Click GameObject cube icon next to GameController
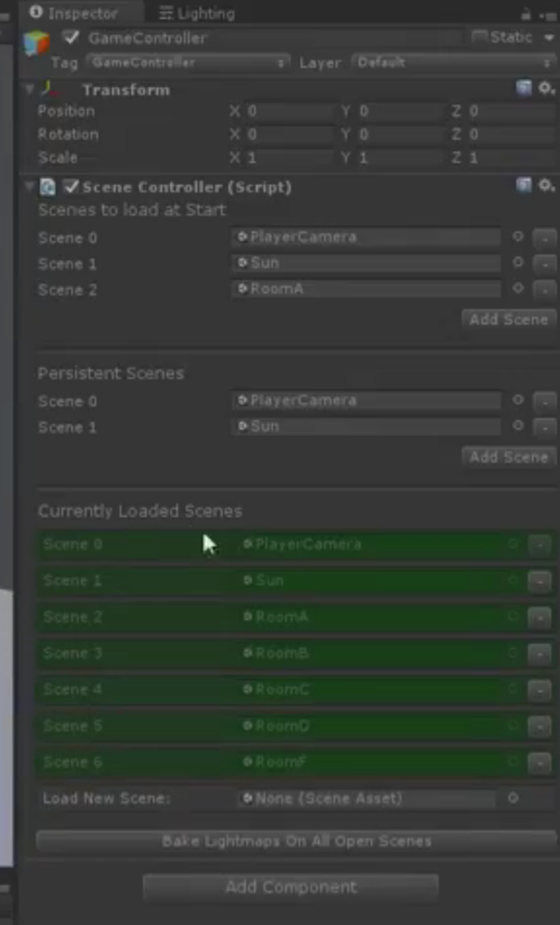 point(37,43)
